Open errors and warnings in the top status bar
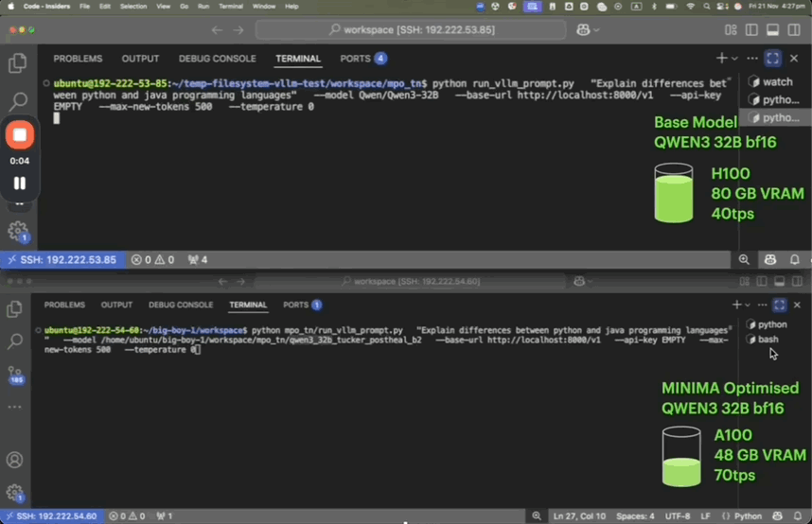Viewport: 812px width, 524px height. pos(152,259)
